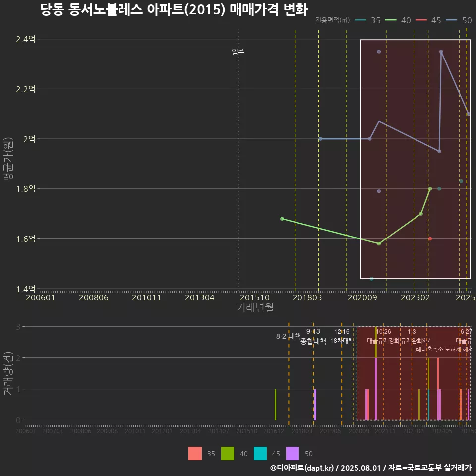Click the 3 label on volume axis
Screen dimensions: 476x476
tap(18, 327)
